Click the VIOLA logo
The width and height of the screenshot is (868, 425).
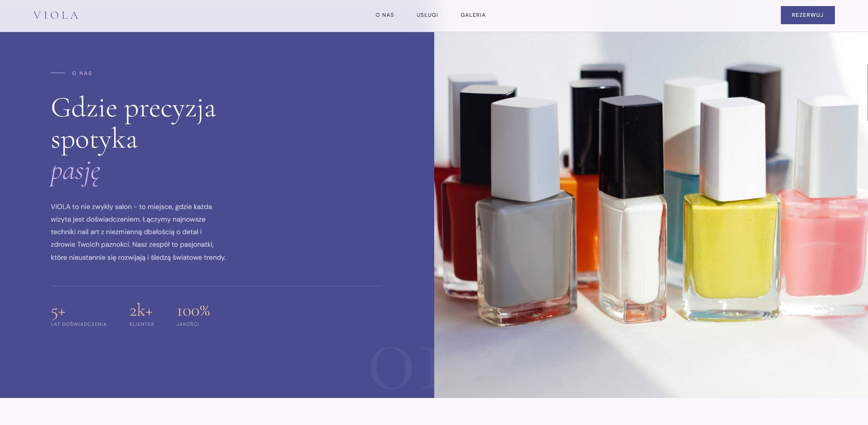(x=56, y=15)
